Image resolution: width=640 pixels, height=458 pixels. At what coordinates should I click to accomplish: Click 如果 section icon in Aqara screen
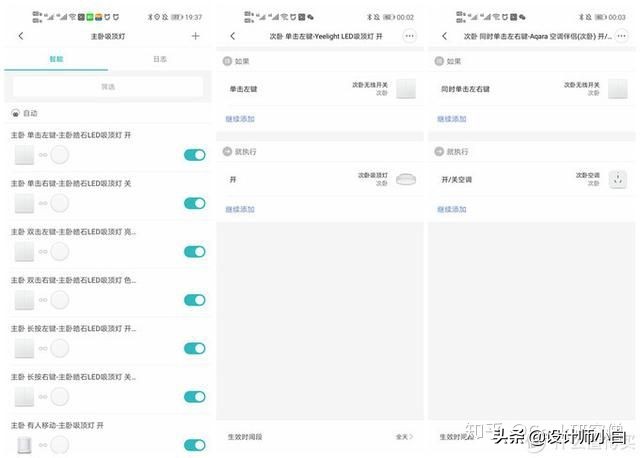[439, 61]
